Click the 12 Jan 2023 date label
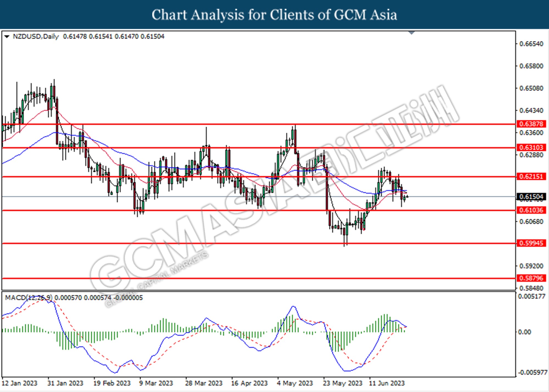 19,383
